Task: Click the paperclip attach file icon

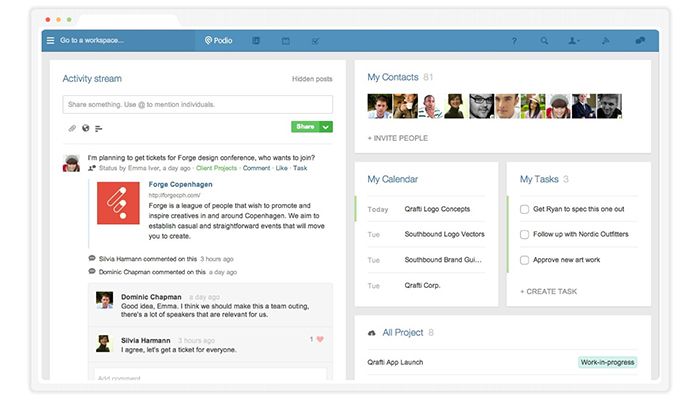Action: tap(72, 128)
